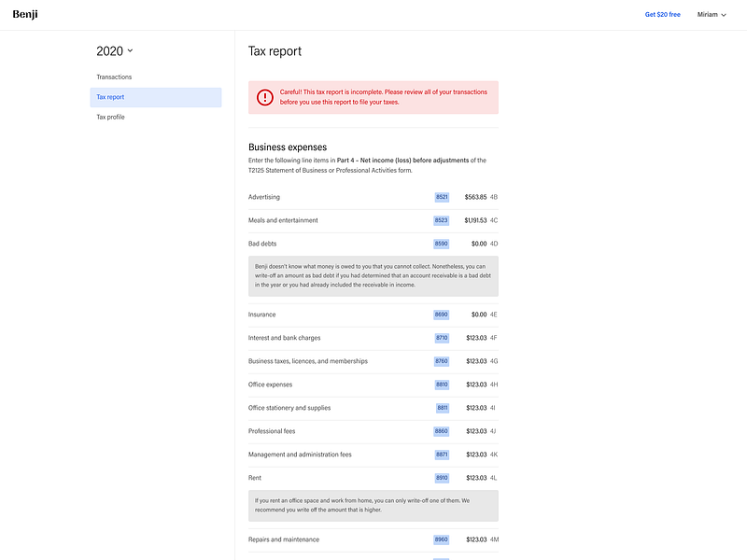
Task: Click the Get $20 free link
Action: 662,15
